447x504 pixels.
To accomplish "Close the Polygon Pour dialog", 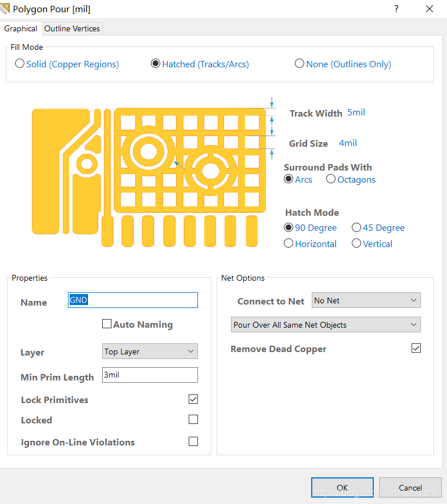I will tap(430, 9).
